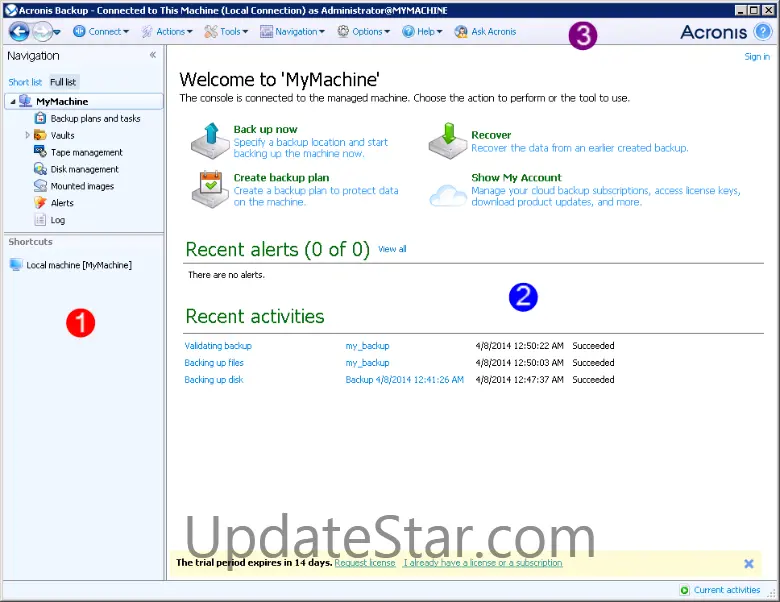780x602 pixels.
Task: Dismiss the trial period notification bar
Action: pos(749,564)
